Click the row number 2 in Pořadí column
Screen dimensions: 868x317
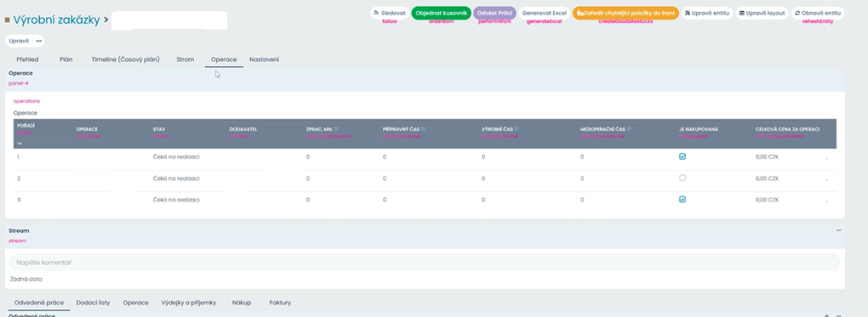[x=19, y=178]
